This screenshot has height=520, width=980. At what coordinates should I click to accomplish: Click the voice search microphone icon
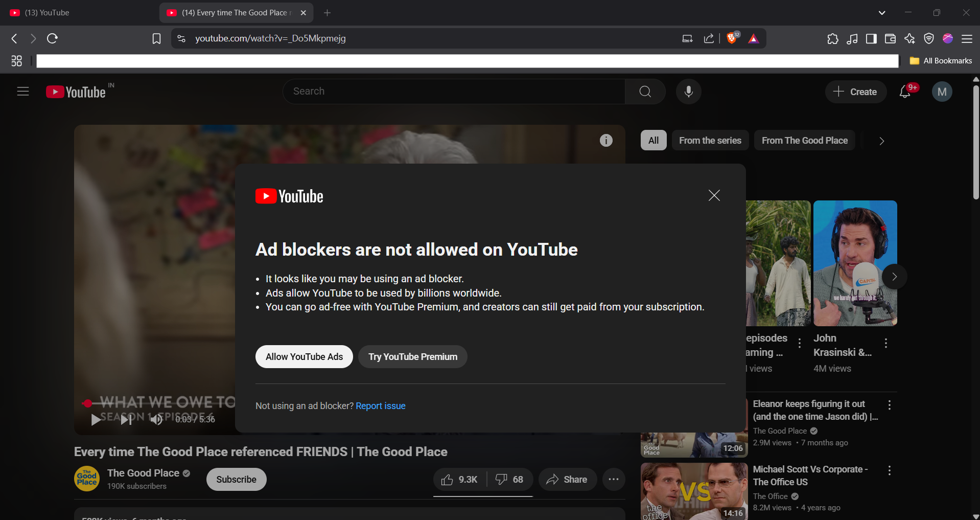[x=688, y=92]
